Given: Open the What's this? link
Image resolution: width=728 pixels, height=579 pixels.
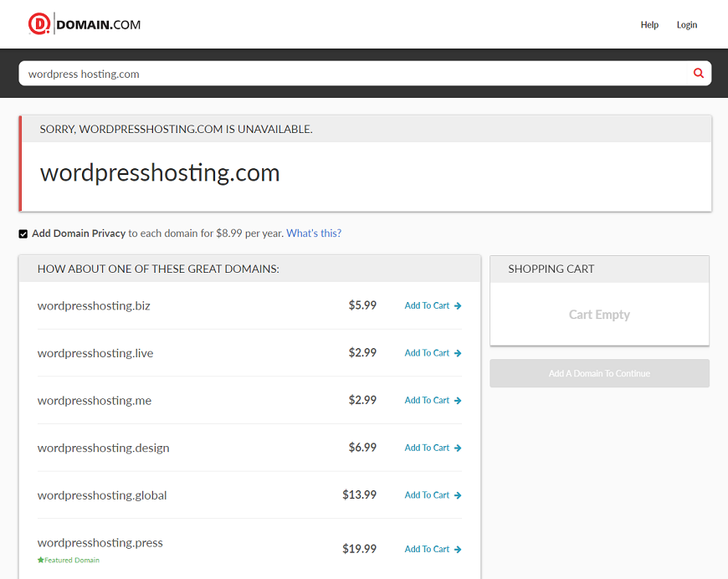Looking at the screenshot, I should pos(314,233).
